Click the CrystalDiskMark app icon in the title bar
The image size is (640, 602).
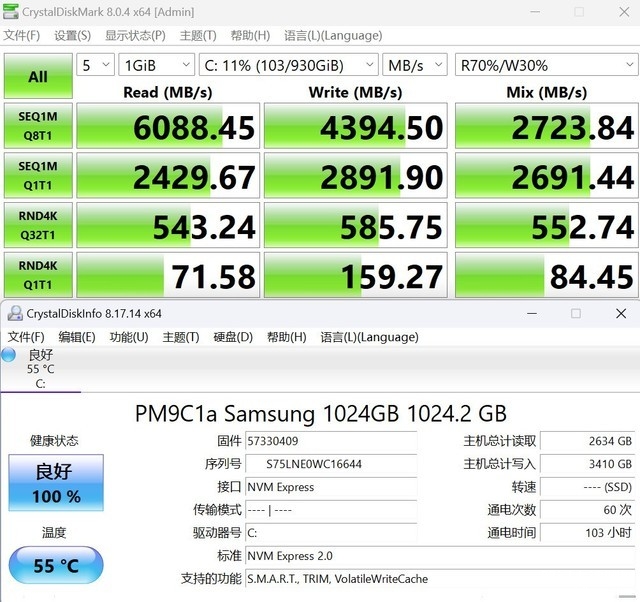[x=10, y=11]
